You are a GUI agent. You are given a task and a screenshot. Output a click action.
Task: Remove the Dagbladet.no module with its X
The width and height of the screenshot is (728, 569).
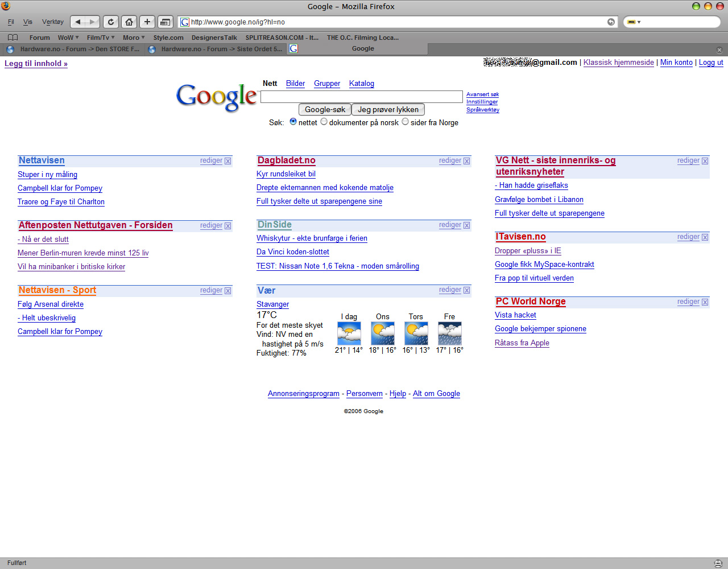467,161
